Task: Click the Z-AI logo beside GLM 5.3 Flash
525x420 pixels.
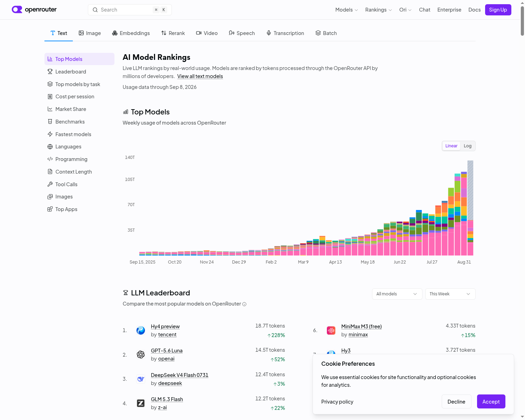Action: point(141,403)
